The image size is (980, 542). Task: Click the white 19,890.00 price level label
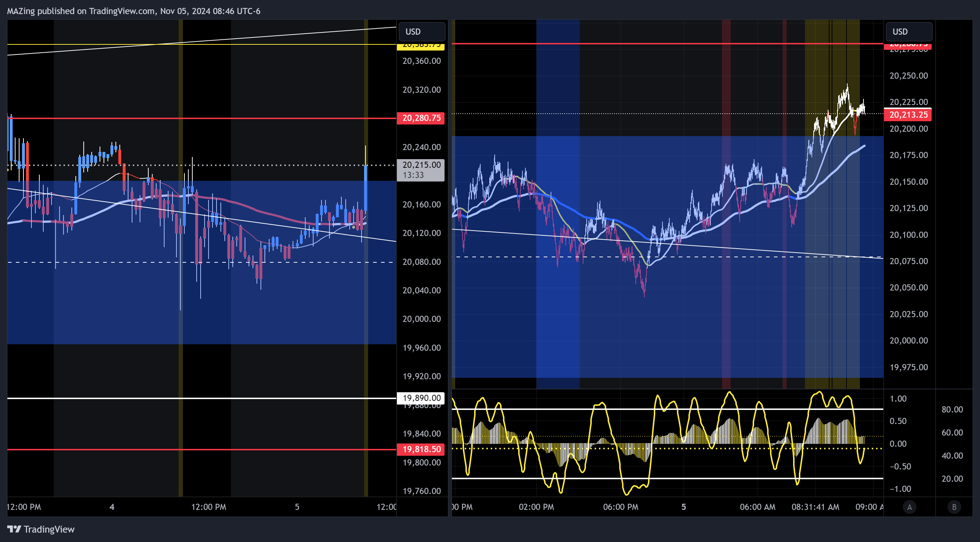(x=421, y=398)
